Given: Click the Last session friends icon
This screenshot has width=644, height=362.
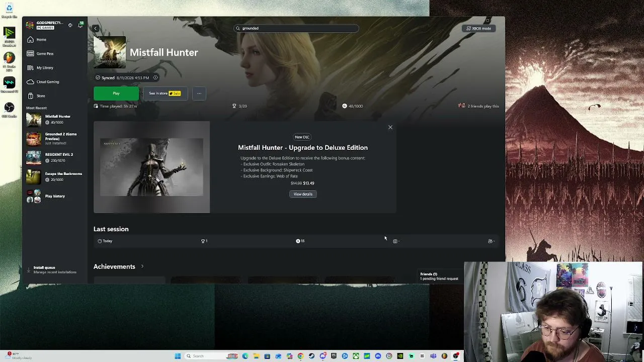Looking at the screenshot, I should pos(491,241).
